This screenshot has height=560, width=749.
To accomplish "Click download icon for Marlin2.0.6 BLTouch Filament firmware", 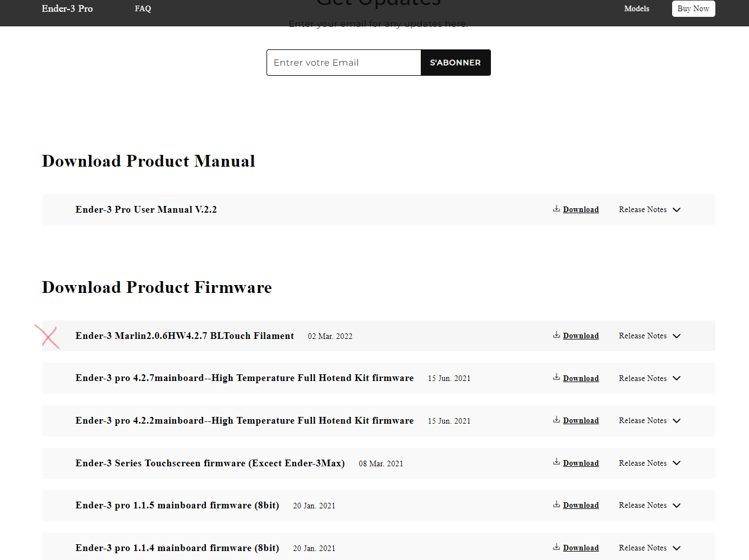I will (x=557, y=335).
